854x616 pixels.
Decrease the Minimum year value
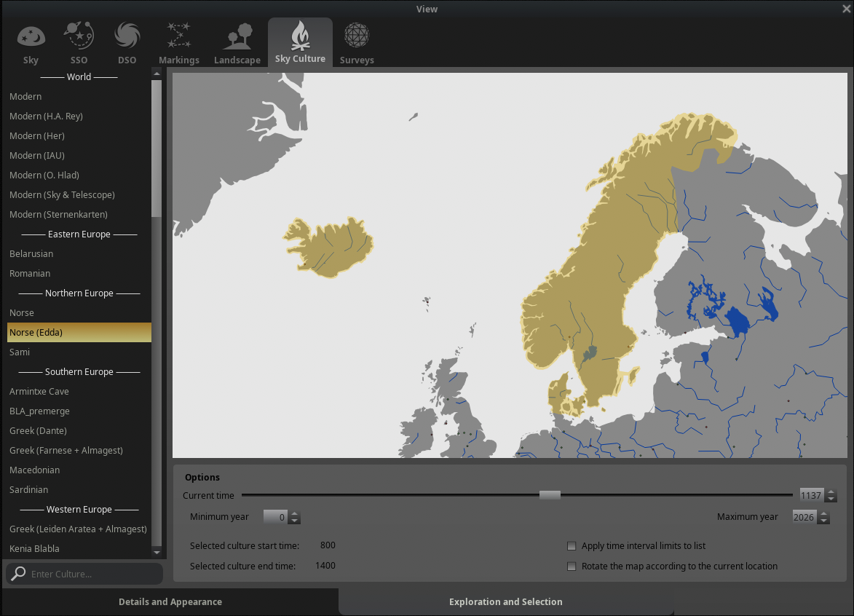[295, 521]
